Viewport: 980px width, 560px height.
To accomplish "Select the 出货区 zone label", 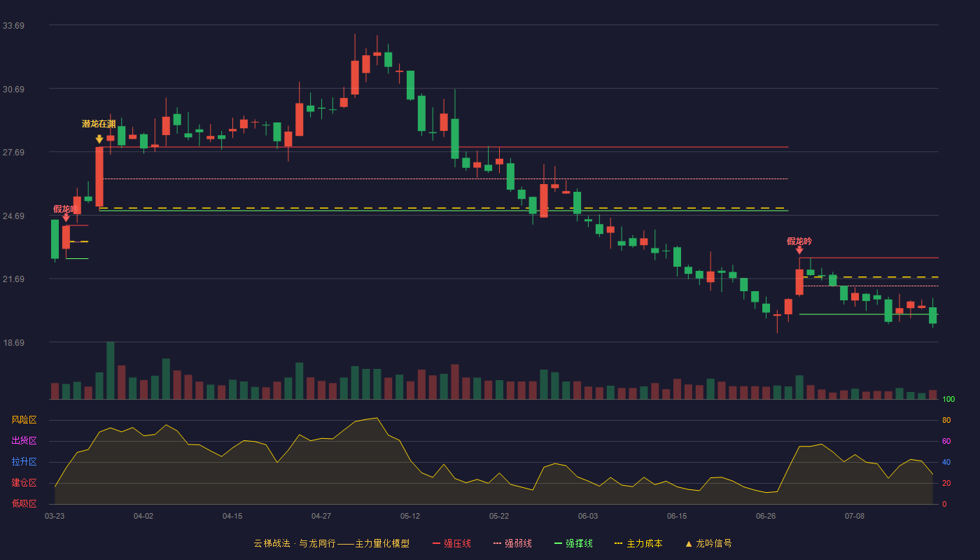I will [24, 441].
